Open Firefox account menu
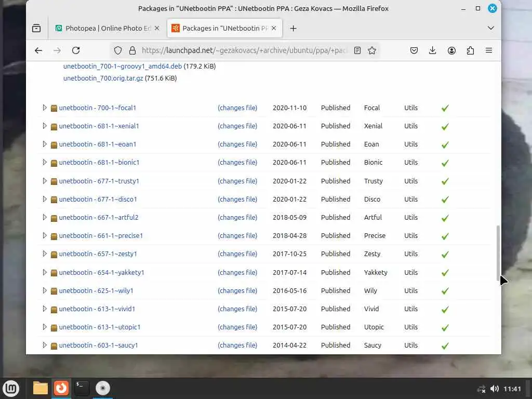 pyautogui.click(x=451, y=50)
